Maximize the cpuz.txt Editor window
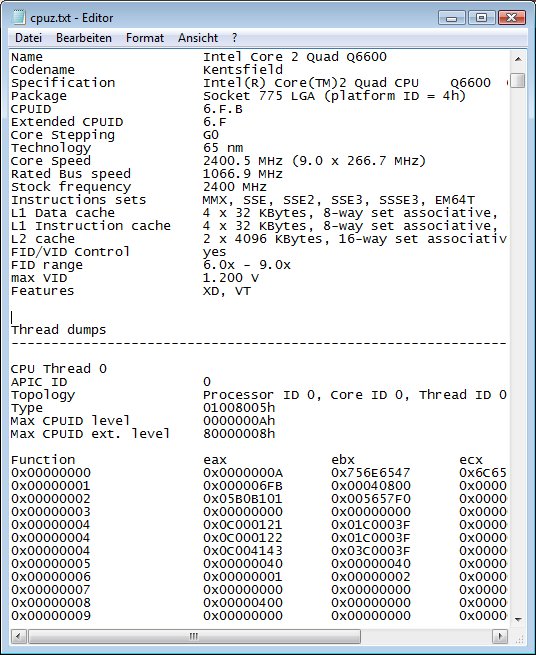This screenshot has height=655, width=536. 481,18
